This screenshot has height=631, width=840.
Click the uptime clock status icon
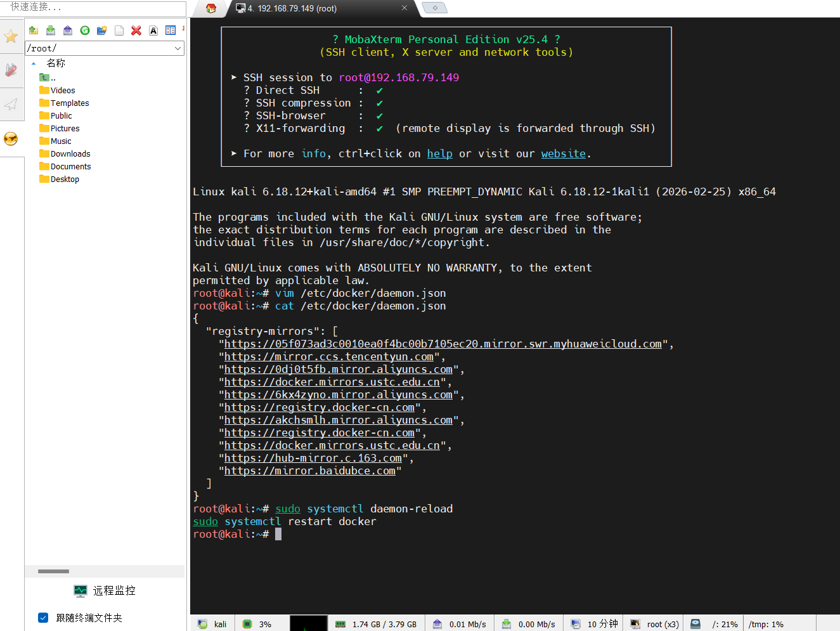(x=576, y=624)
